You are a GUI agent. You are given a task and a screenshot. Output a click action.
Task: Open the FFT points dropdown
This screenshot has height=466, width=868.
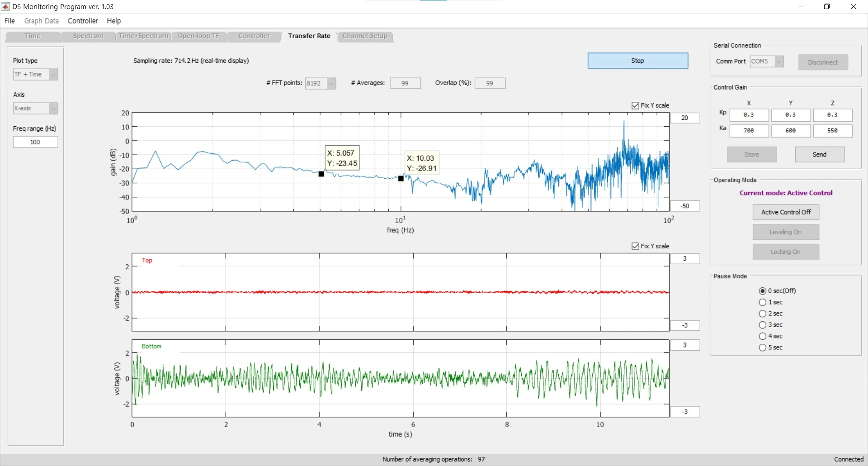tap(321, 83)
